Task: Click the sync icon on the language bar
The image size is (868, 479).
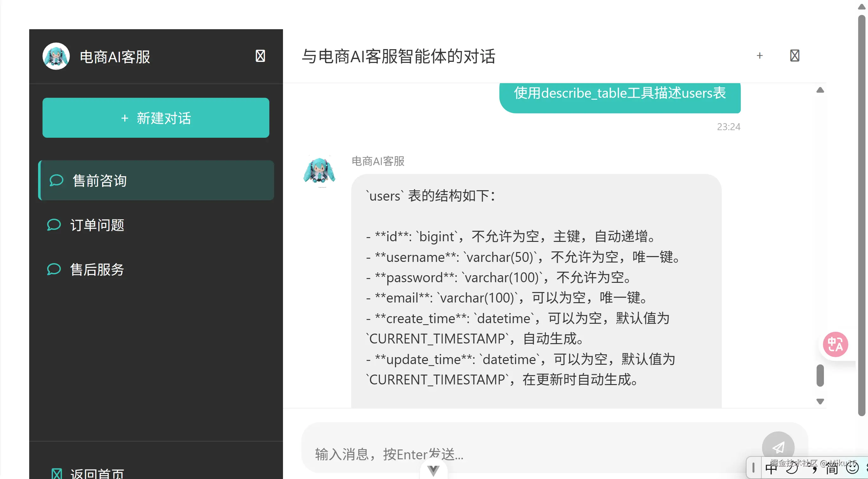Action: pos(792,468)
